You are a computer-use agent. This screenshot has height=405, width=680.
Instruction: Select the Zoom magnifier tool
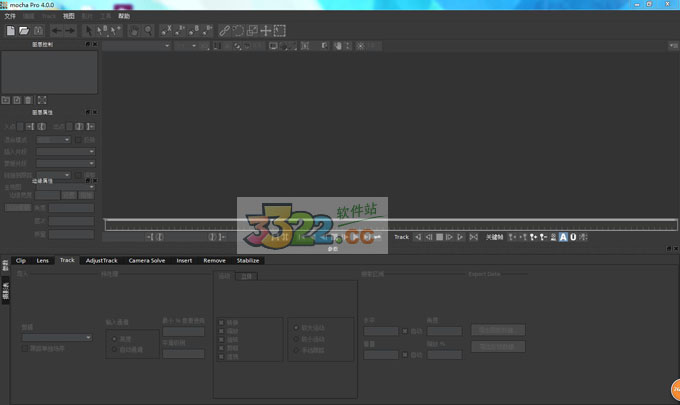(148, 31)
